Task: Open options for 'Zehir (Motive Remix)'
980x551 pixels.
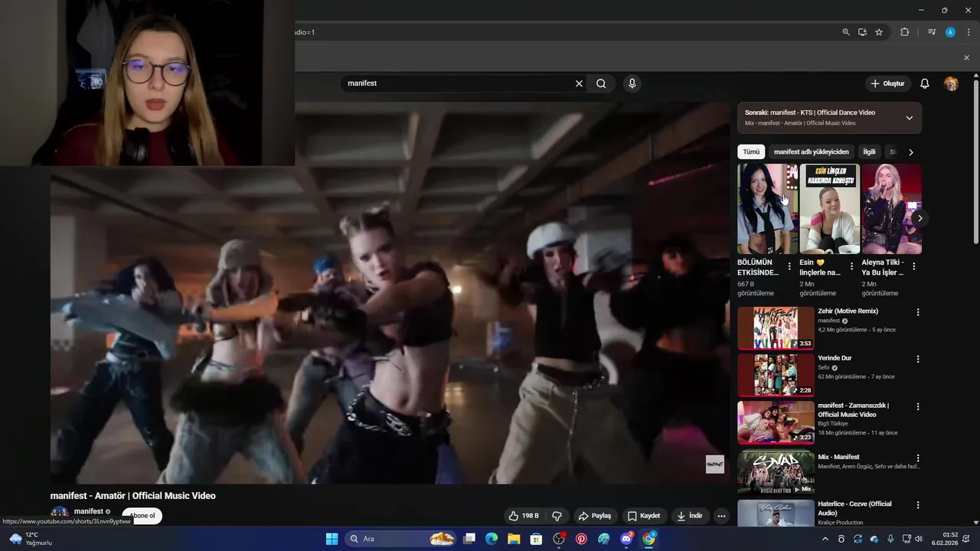Action: click(x=918, y=312)
